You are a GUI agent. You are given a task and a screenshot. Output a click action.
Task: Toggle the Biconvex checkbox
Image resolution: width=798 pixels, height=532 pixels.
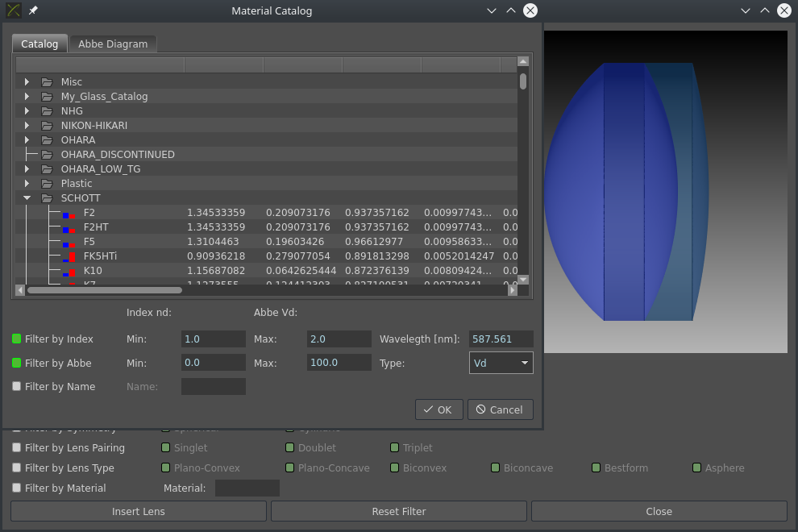394,468
